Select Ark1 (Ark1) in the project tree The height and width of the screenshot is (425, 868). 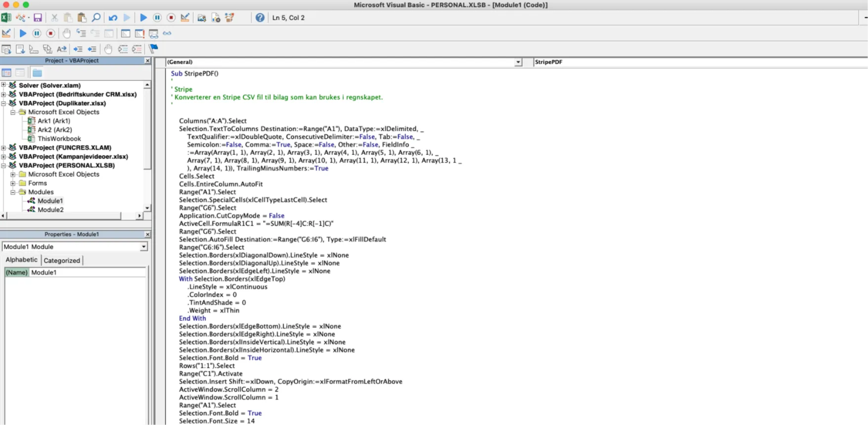(54, 121)
